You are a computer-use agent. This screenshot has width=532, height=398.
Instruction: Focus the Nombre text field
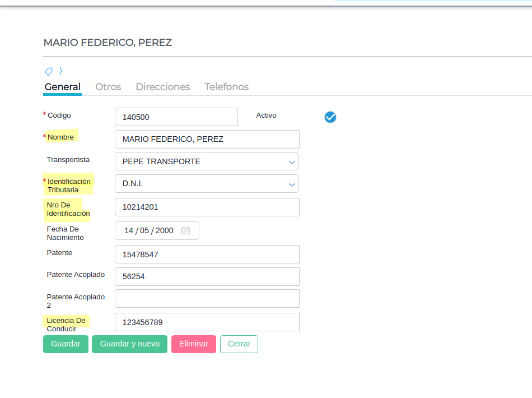(207, 139)
